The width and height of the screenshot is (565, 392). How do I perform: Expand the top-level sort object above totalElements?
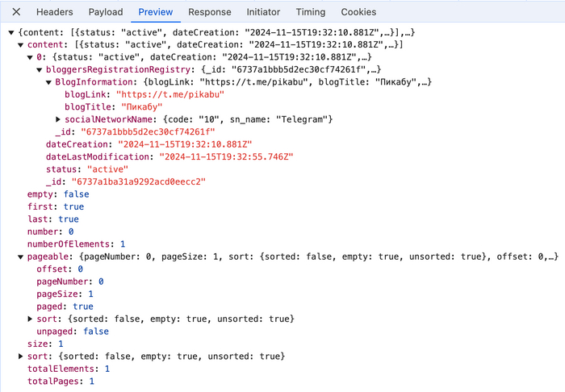click(21, 357)
